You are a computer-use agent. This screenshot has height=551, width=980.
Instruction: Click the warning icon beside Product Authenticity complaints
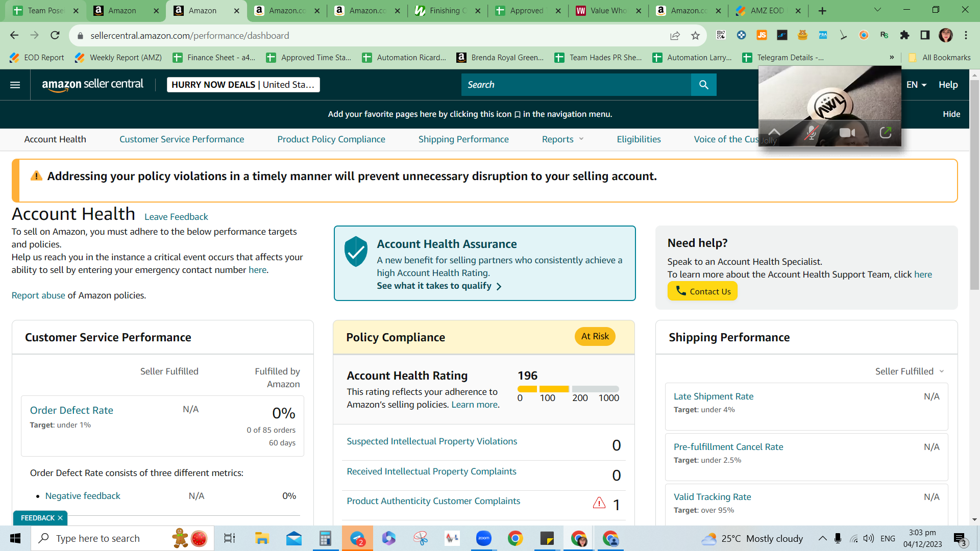(599, 503)
